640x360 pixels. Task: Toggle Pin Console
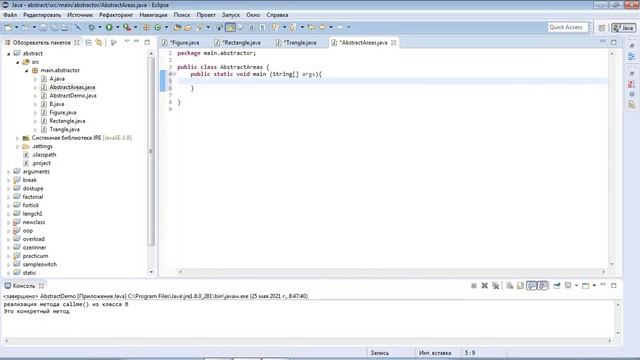pos(557,286)
